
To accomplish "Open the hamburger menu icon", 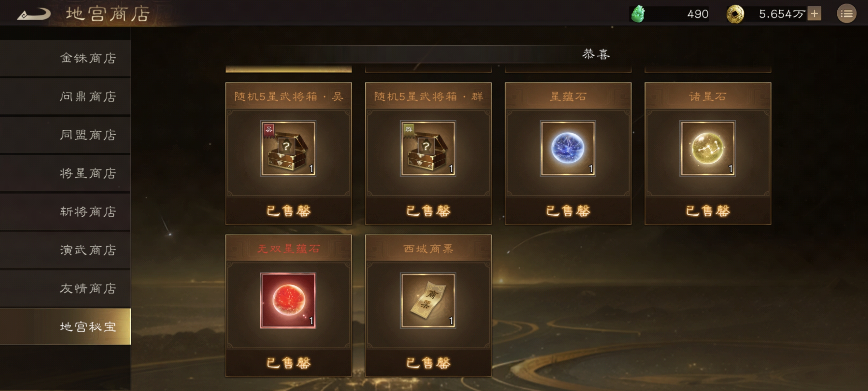I will click(846, 14).
